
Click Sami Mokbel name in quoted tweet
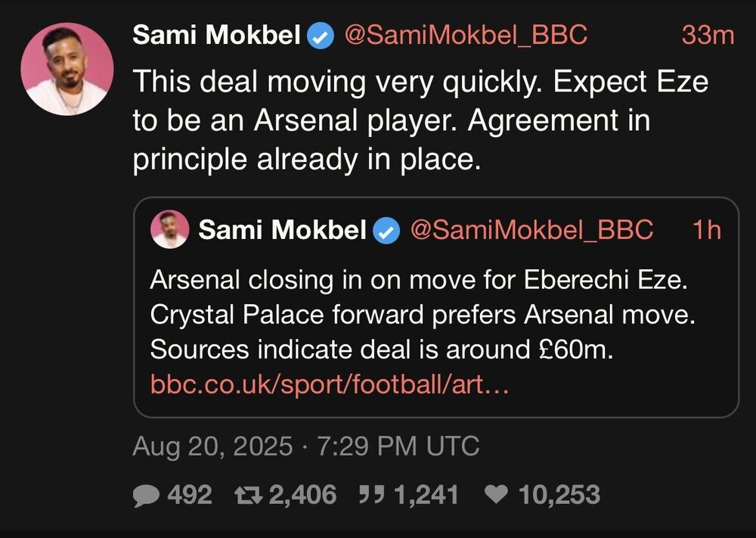click(x=283, y=231)
